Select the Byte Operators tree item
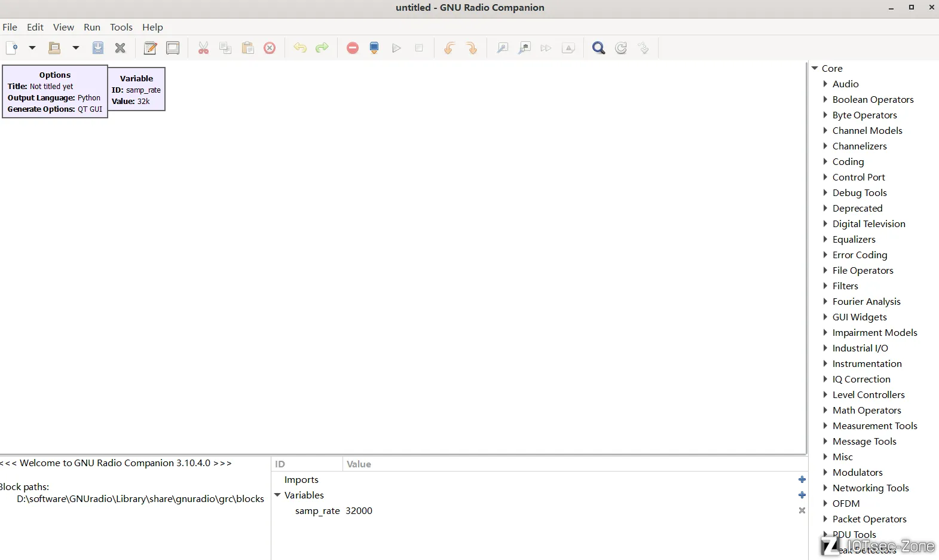Screen dimensions: 939x560 tap(864, 115)
